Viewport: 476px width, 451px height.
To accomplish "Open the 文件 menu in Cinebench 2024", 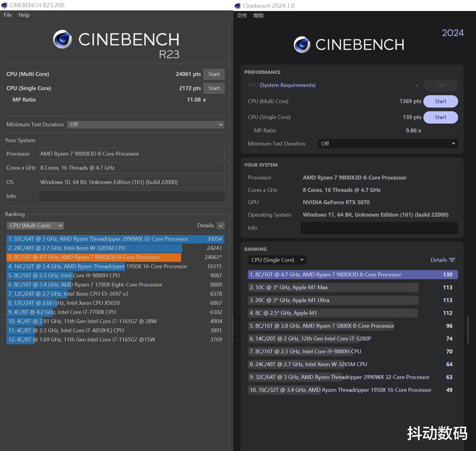I will coord(242,16).
